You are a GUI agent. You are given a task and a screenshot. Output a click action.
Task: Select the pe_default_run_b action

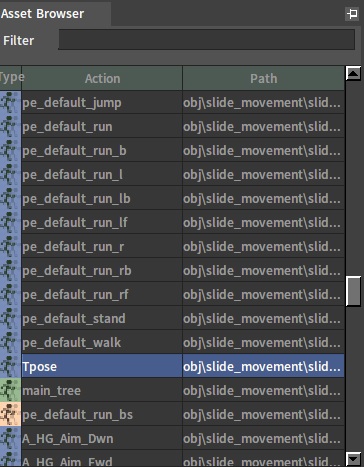102,150
